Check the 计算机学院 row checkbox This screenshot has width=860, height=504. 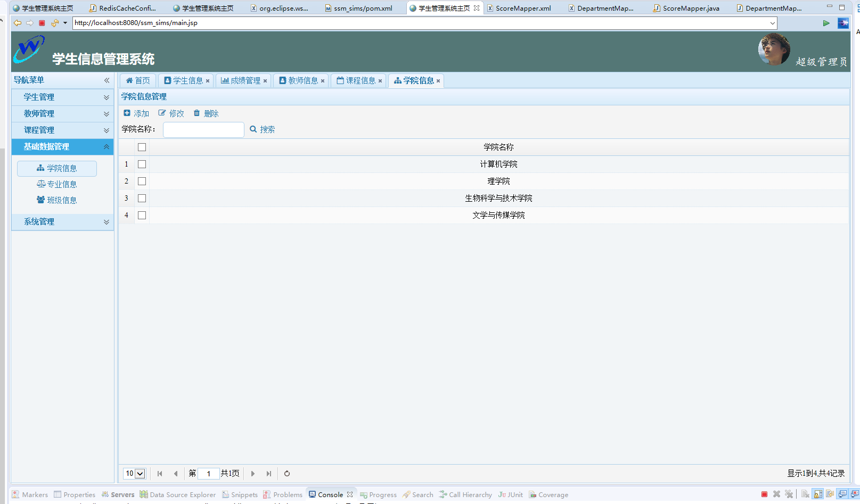click(142, 164)
